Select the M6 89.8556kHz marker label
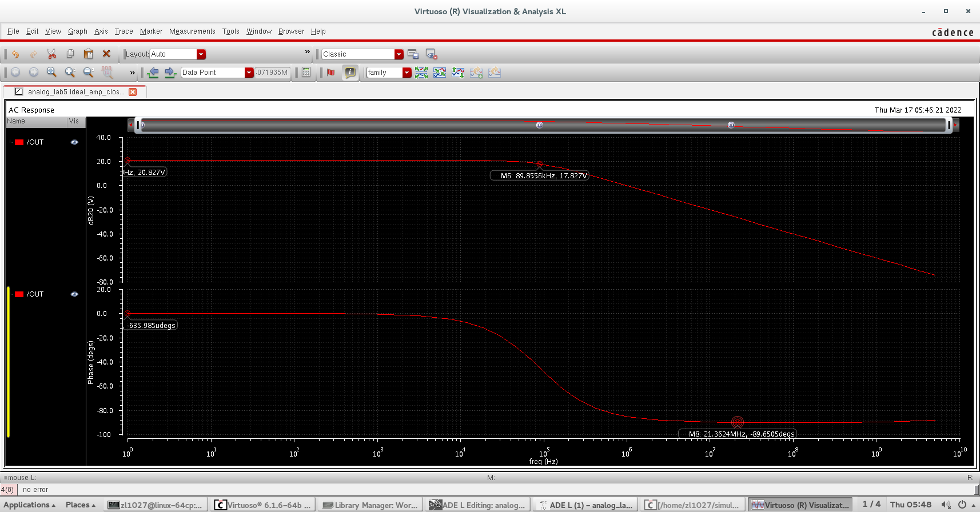 pyautogui.click(x=540, y=176)
